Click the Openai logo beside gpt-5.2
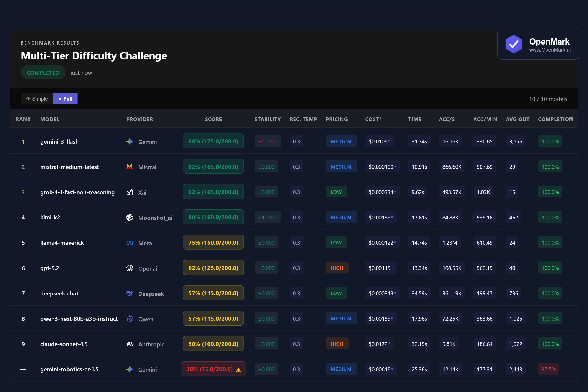The height and width of the screenshot is (392, 588). 130,268
